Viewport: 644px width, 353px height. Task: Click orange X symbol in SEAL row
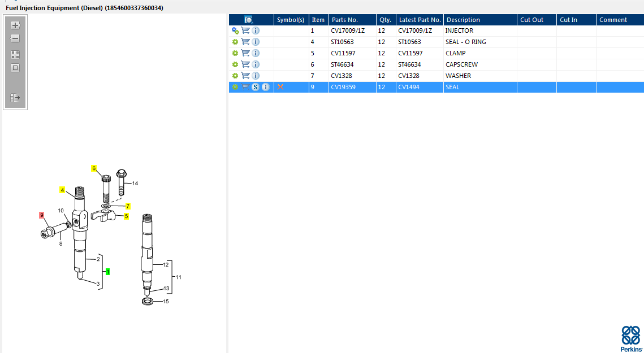(280, 87)
